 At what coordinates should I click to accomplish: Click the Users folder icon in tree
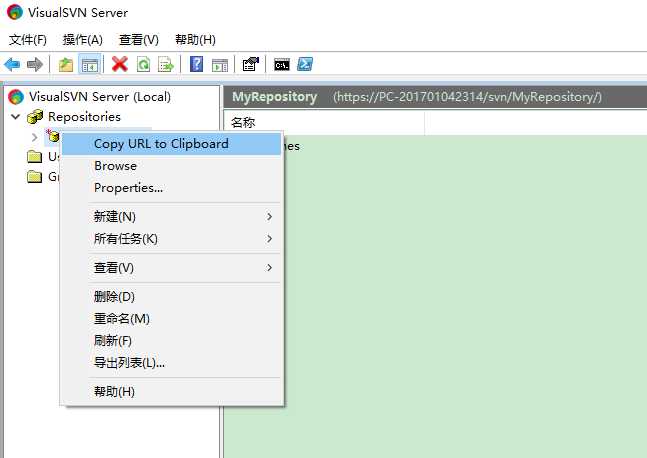[35, 156]
